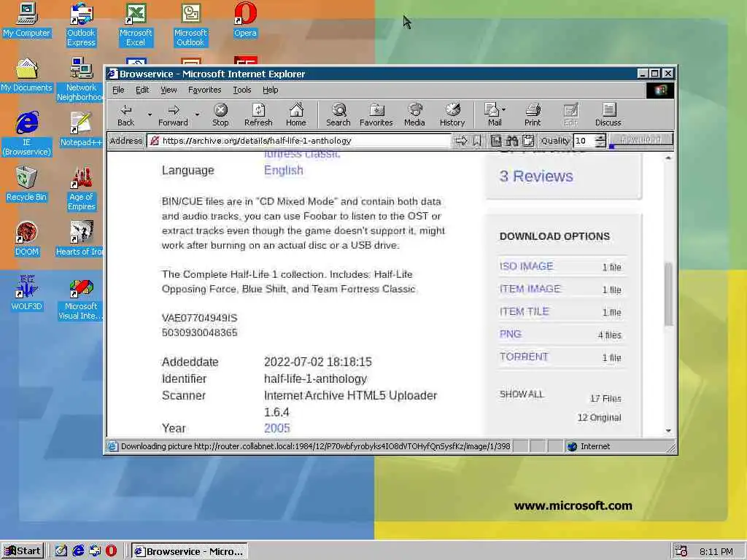This screenshot has width=747, height=560.
Task: Click the snapshot icon left of binoculars
Action: 496,141
